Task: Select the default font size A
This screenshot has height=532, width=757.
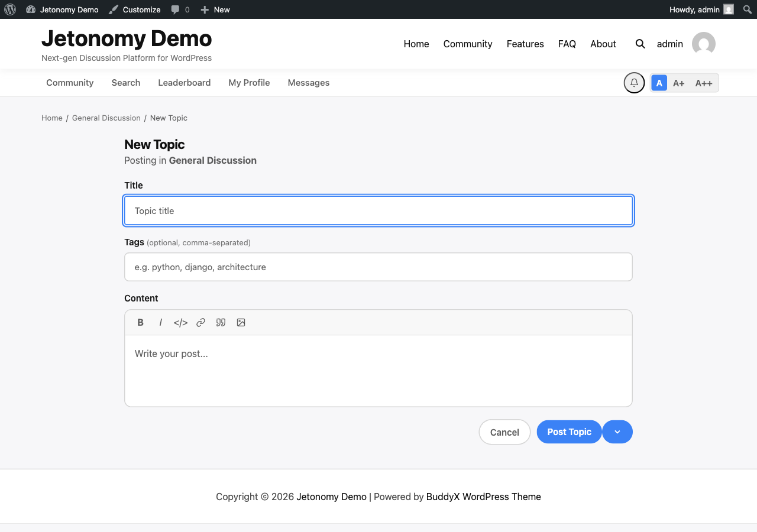Action: 659,83
